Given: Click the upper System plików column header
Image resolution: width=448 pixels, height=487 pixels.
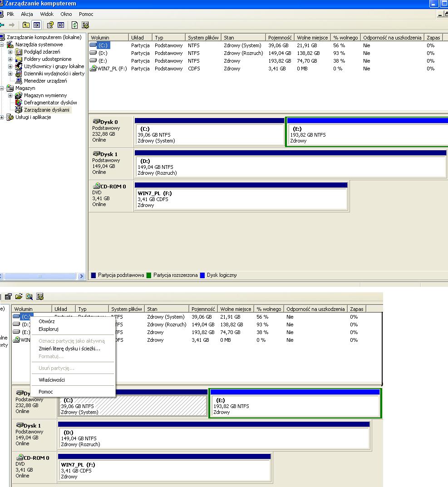Looking at the screenshot, I should point(203,37).
